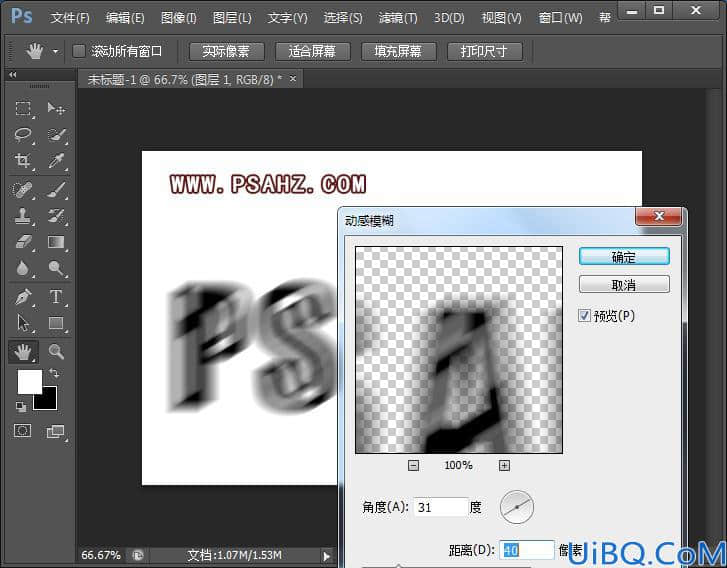
Task: Select the Gradient tool
Action: coord(56,242)
